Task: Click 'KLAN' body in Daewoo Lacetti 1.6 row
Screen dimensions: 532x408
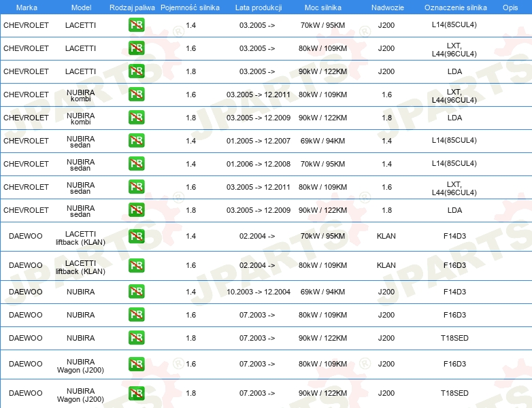Action: tap(386, 265)
